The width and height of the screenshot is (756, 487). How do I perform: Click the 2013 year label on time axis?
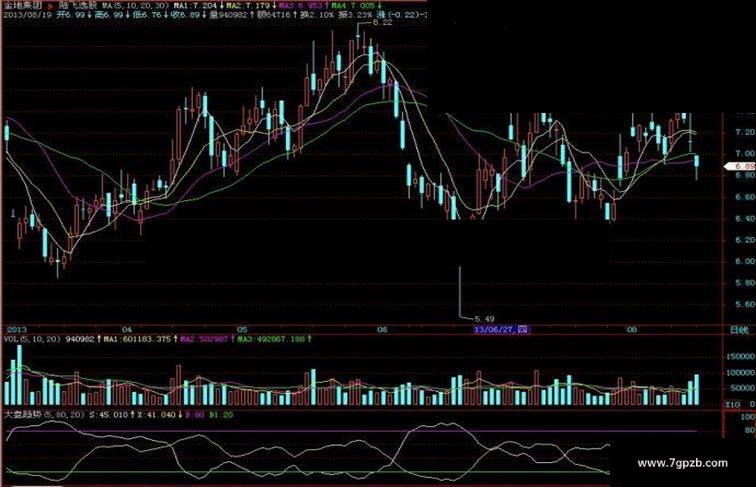point(16,330)
